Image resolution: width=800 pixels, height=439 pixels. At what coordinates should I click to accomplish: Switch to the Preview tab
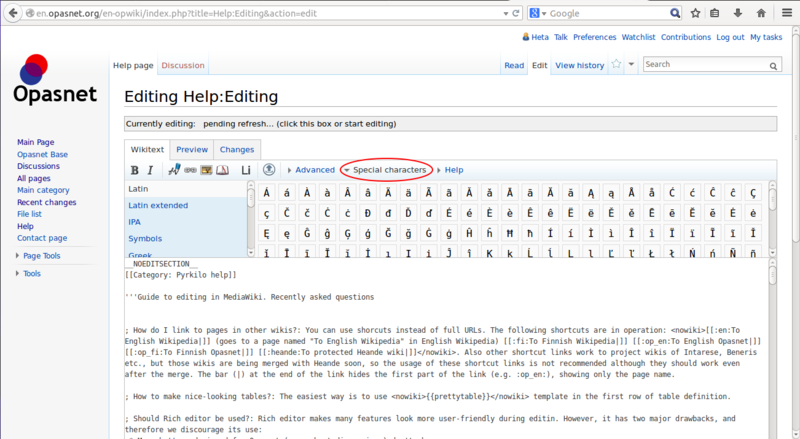(192, 149)
